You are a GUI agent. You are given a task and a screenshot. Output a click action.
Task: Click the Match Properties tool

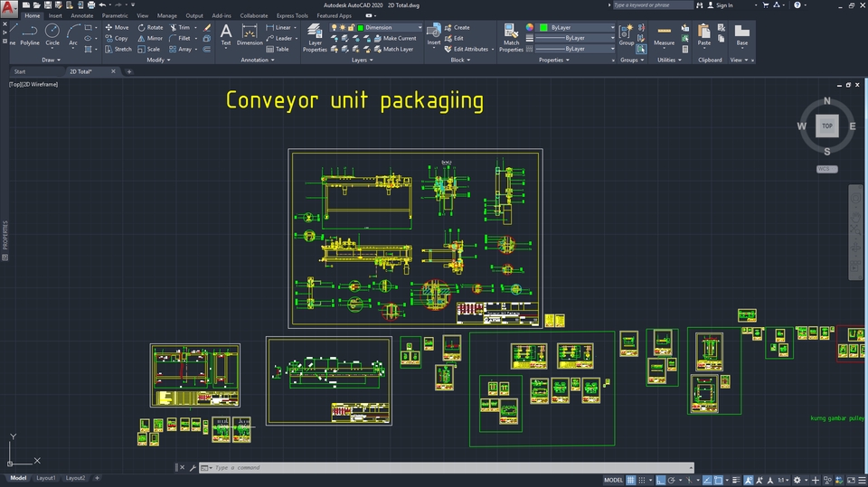click(511, 38)
